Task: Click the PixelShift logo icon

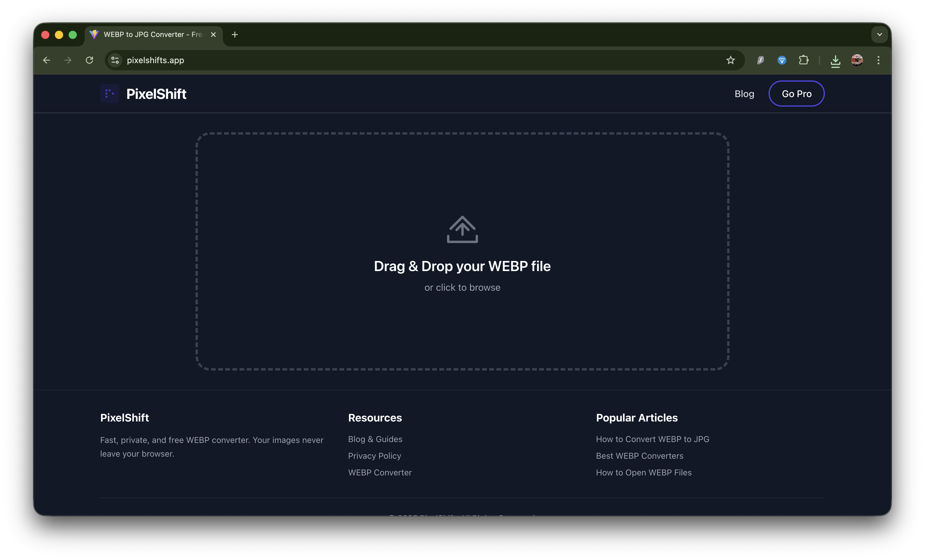Action: (x=110, y=94)
